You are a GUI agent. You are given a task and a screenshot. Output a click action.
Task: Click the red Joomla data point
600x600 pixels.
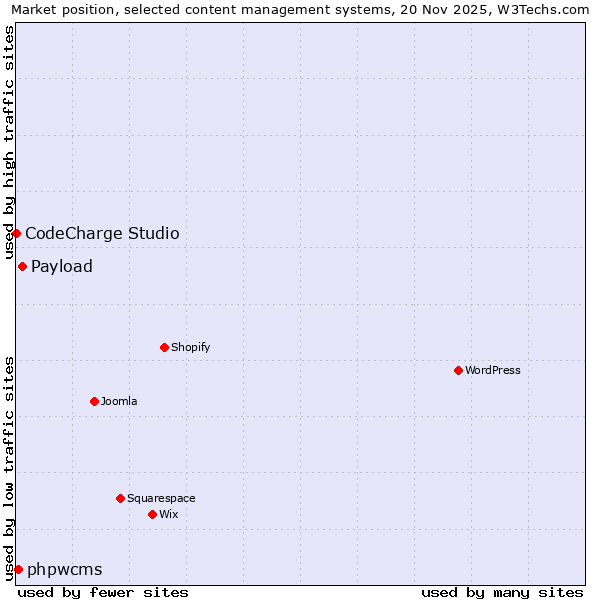(x=95, y=401)
